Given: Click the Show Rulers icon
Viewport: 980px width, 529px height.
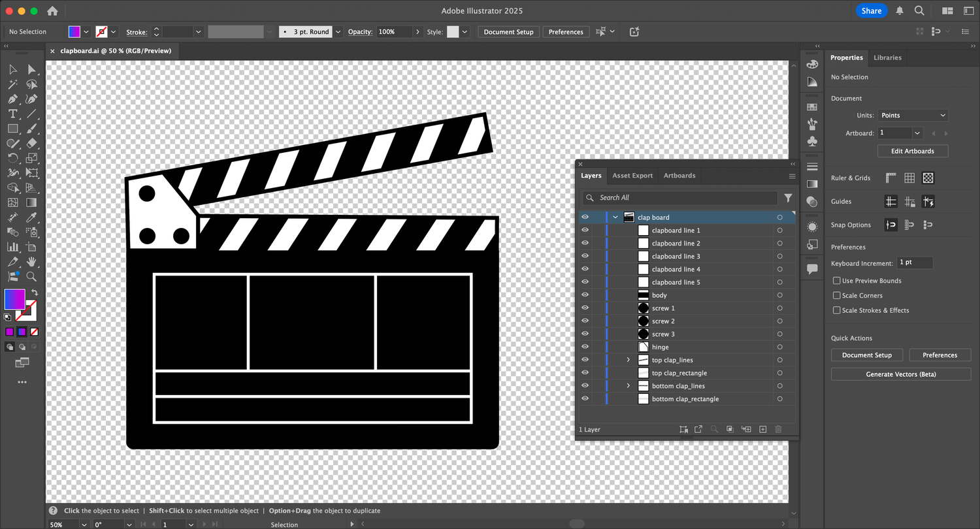Looking at the screenshot, I should (890, 178).
